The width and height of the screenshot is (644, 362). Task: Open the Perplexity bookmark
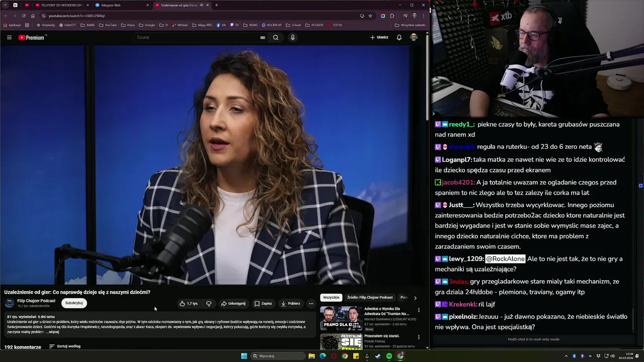pyautogui.click(x=46, y=25)
